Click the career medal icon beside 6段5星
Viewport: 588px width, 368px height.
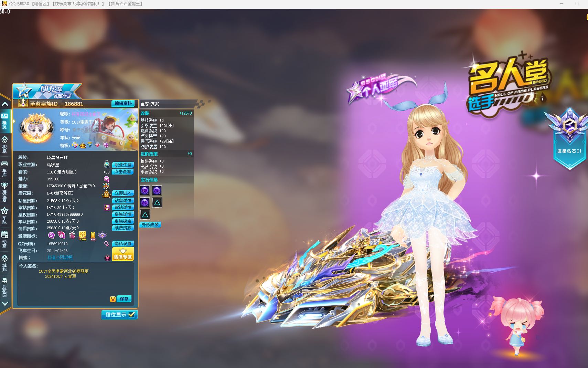pyautogui.click(x=107, y=164)
